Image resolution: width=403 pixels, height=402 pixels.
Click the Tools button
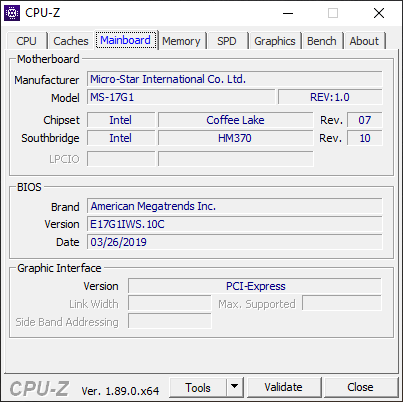tap(198, 388)
